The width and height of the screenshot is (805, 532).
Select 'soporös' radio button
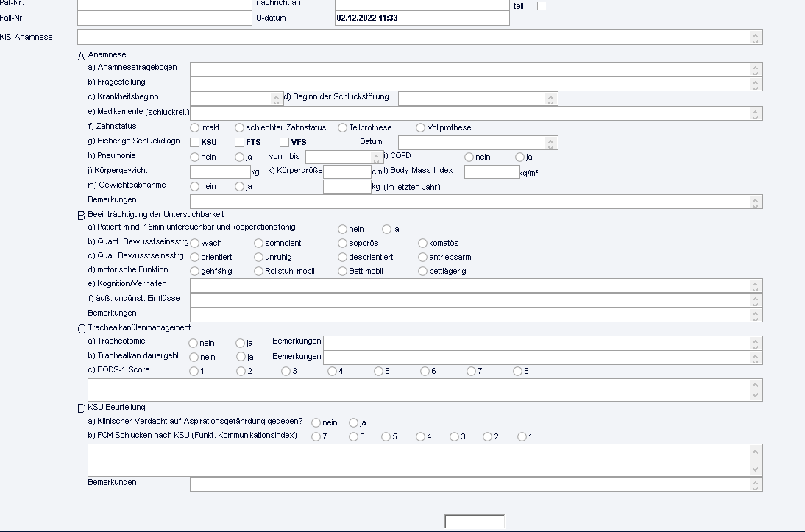pyautogui.click(x=342, y=243)
